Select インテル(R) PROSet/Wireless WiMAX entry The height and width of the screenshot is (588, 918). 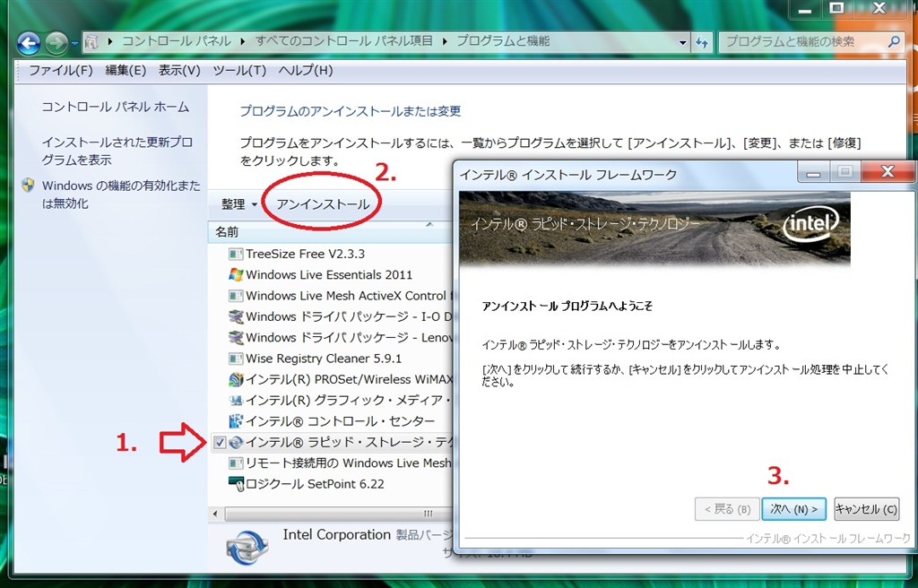pos(349,379)
